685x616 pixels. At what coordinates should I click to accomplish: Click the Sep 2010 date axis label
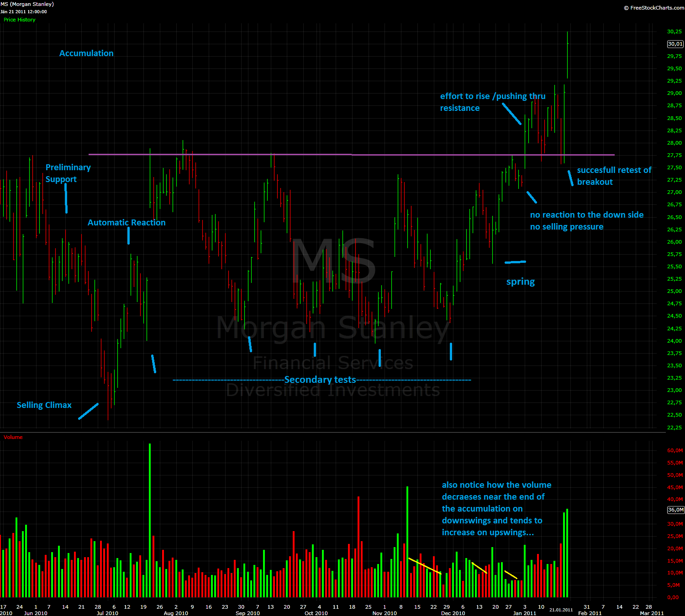coord(248,613)
